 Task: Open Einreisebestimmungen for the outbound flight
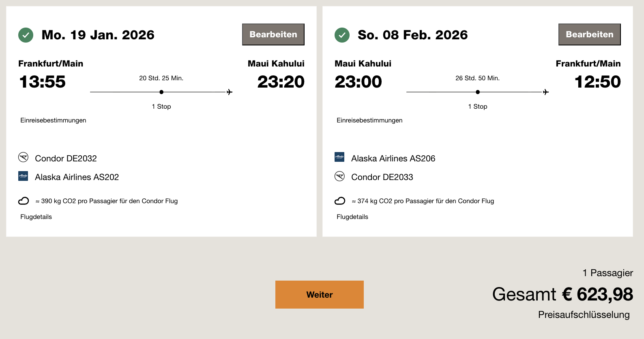coord(53,120)
